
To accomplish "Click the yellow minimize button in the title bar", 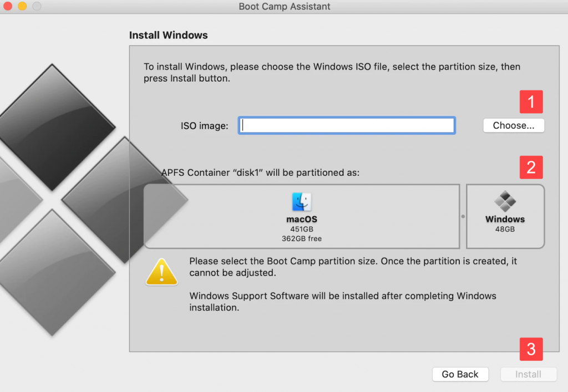I will point(21,7).
